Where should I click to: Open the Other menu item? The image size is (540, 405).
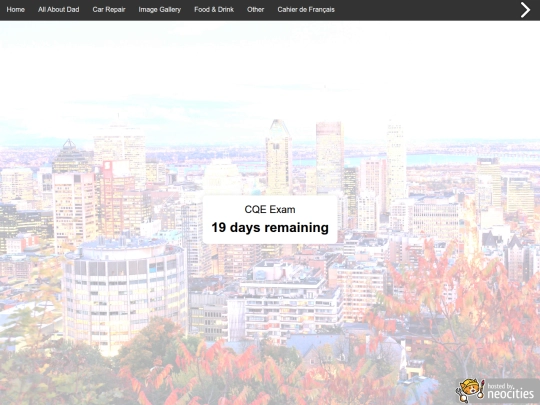(256, 10)
